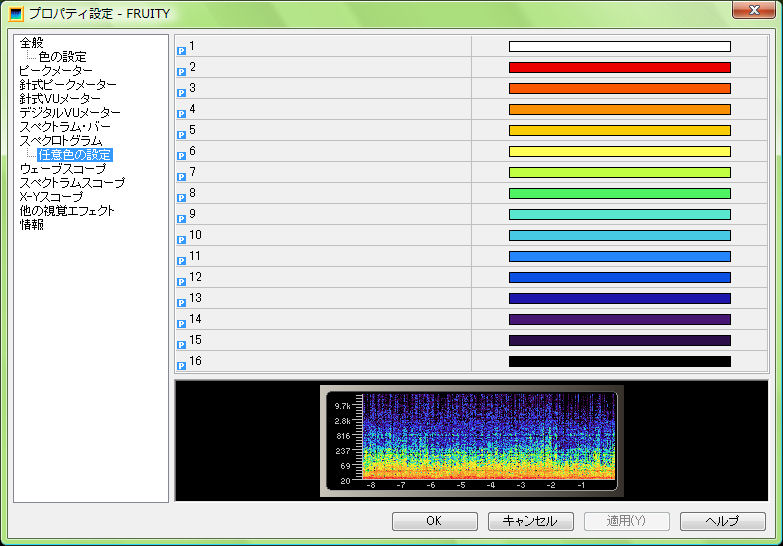Screen dimensions: 783x546
Task: Click the P icon beside row 3
Action: point(181,93)
